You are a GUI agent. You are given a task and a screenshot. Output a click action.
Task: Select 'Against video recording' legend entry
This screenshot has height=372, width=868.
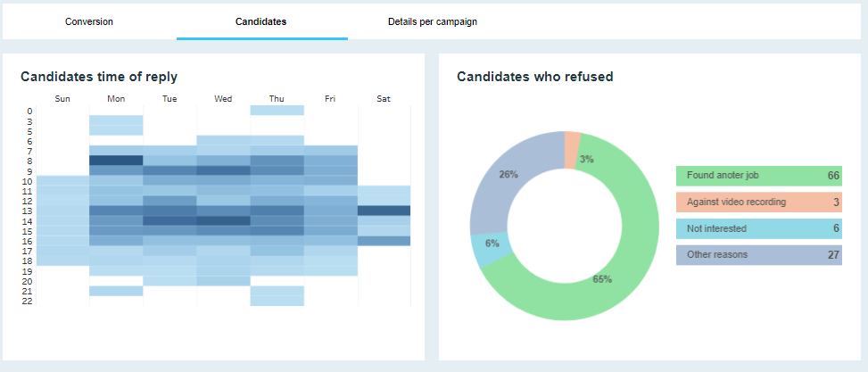(758, 203)
